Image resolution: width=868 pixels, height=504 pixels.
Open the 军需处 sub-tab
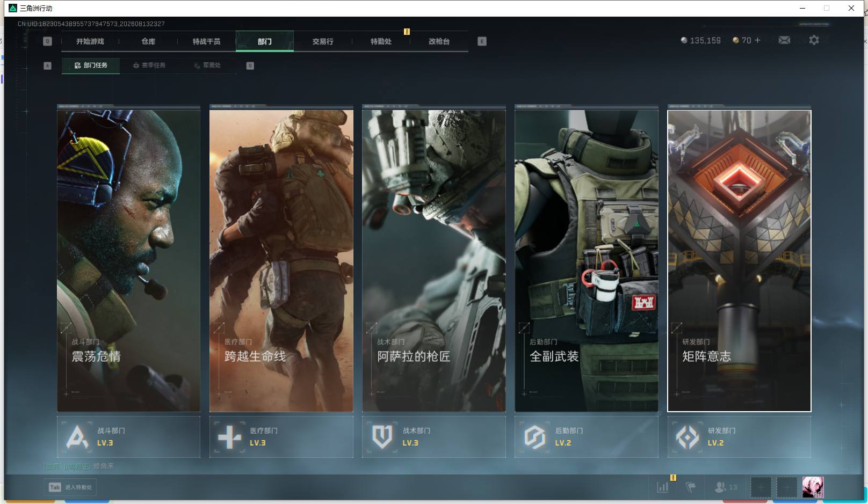coord(207,65)
